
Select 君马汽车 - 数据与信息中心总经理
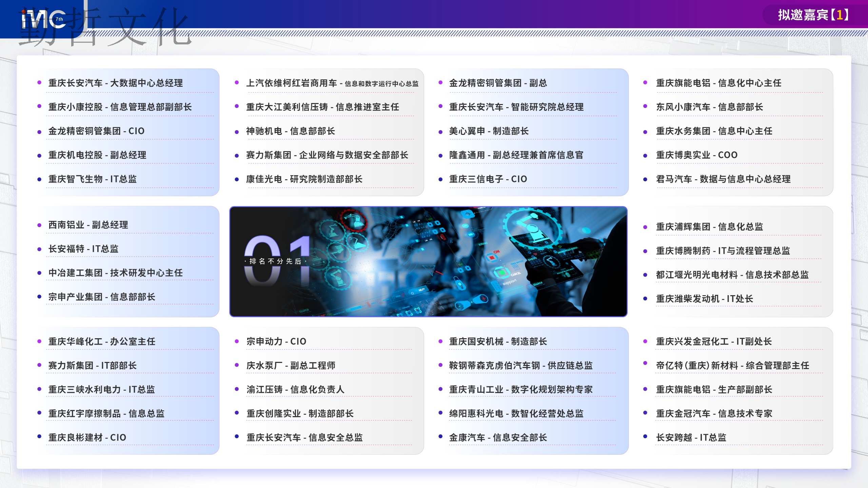click(724, 179)
